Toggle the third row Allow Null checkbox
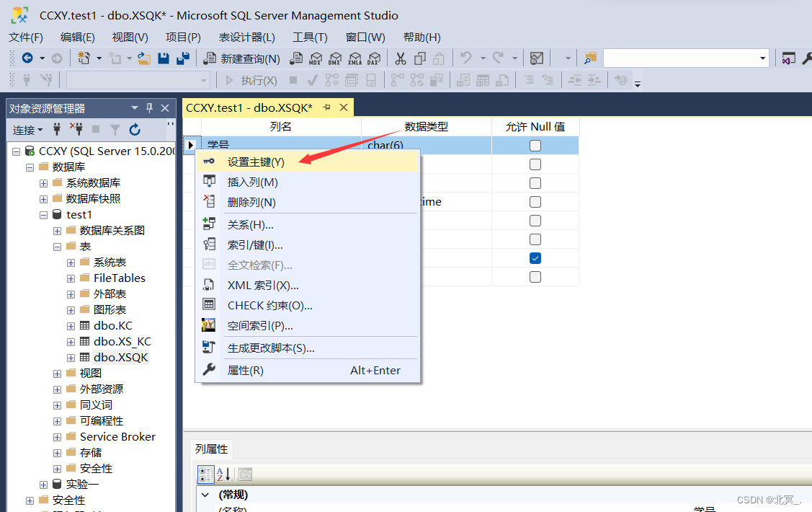The height and width of the screenshot is (512, 812). click(535, 183)
